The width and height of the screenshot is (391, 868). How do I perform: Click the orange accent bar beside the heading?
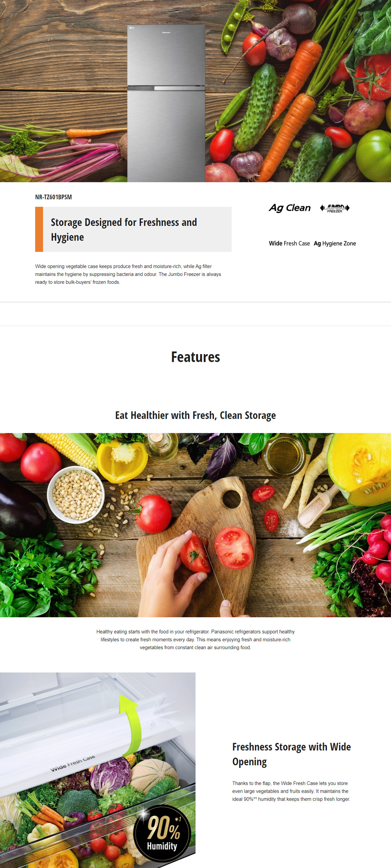[x=39, y=229]
